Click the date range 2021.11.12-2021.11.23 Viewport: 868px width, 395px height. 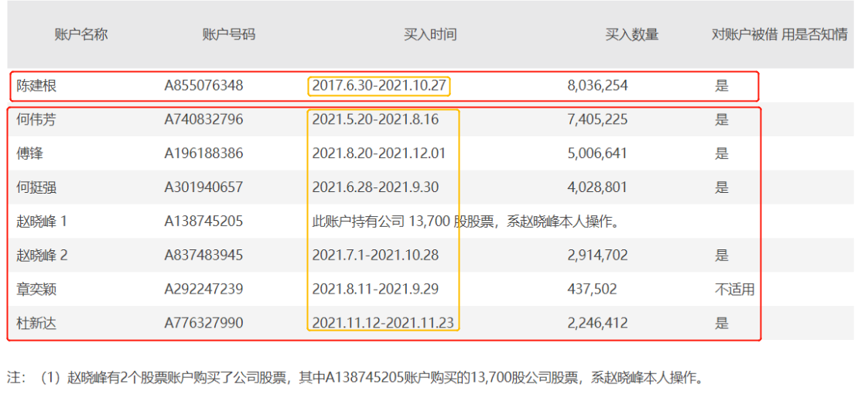tap(383, 323)
